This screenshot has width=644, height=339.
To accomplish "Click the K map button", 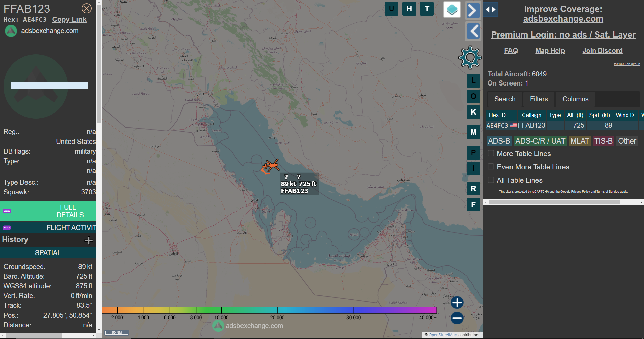I will 473,112.
